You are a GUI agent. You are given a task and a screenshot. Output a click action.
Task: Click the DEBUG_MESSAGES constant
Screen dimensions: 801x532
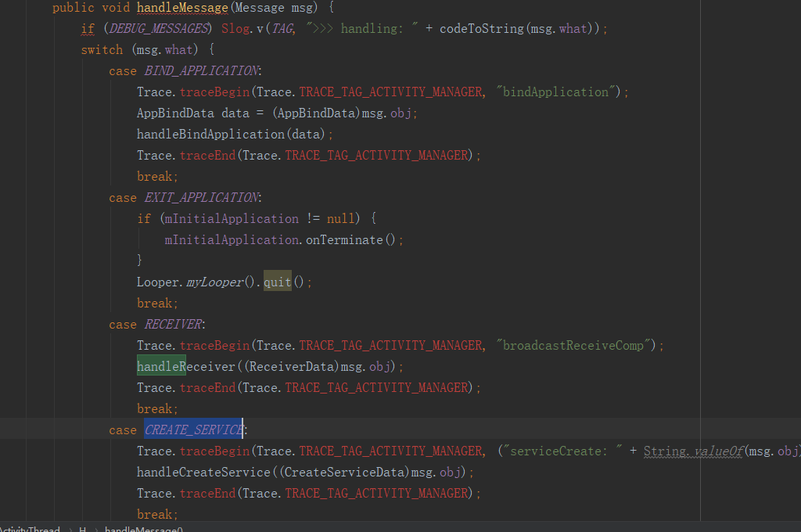click(159, 29)
